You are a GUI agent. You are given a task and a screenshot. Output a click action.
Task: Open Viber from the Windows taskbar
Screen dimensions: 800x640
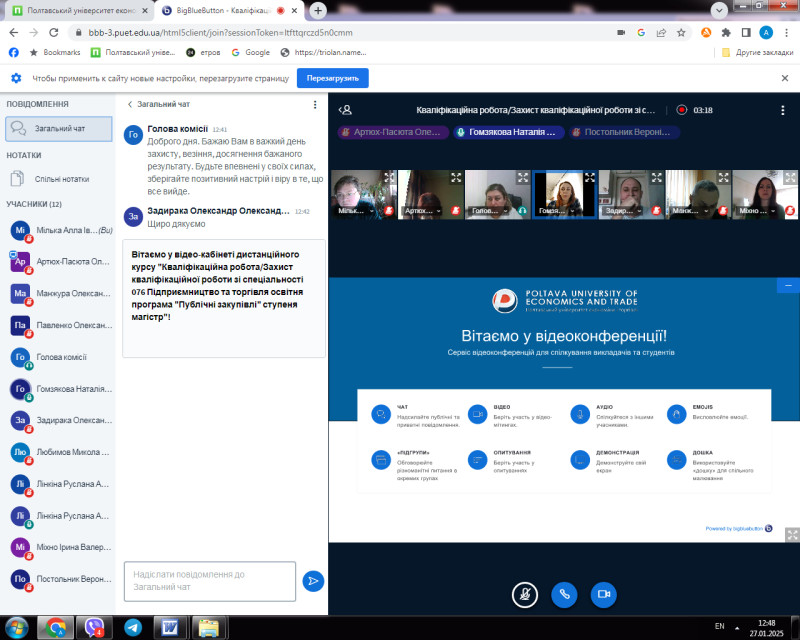94,627
